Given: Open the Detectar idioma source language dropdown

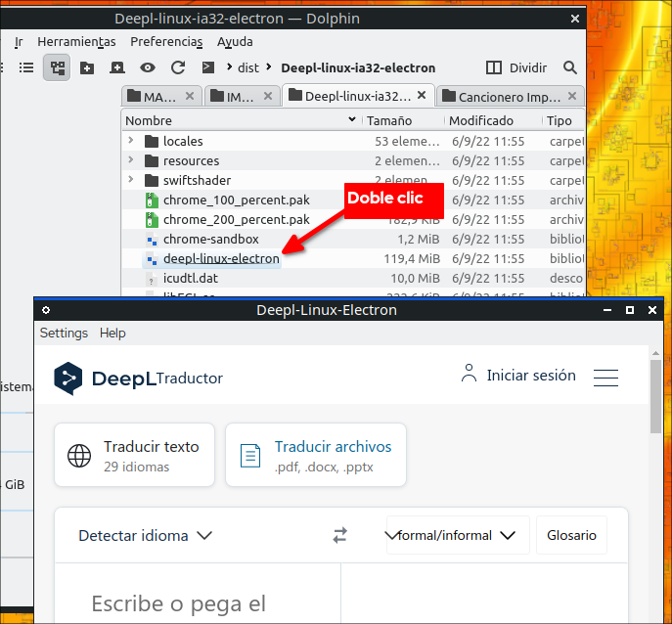Looking at the screenshot, I should pos(146,536).
